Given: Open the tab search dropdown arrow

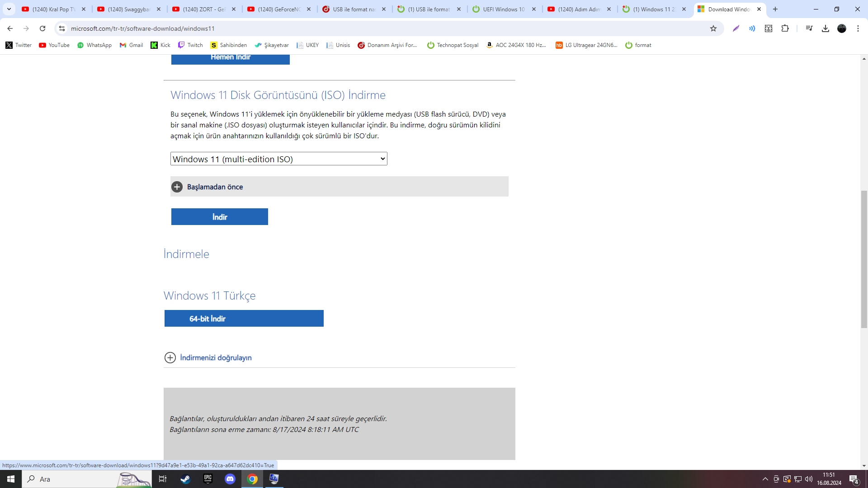Looking at the screenshot, I should (9, 9).
